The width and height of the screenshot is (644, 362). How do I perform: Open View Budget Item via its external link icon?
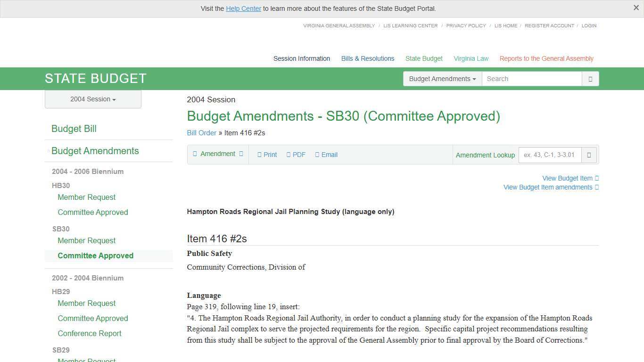point(596,178)
